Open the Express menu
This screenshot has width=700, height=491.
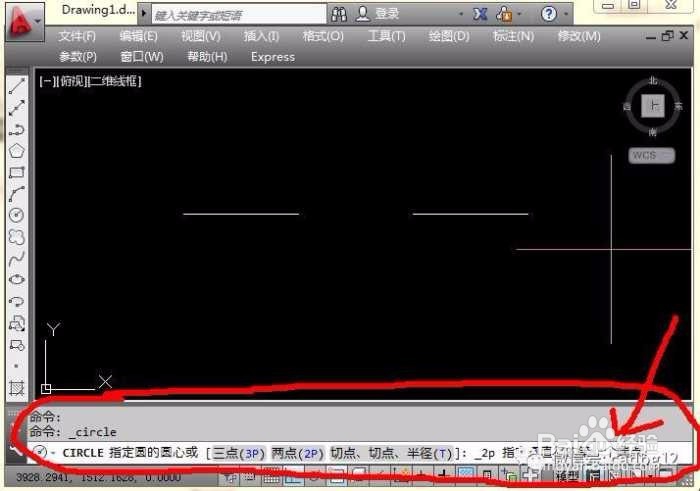tap(273, 57)
